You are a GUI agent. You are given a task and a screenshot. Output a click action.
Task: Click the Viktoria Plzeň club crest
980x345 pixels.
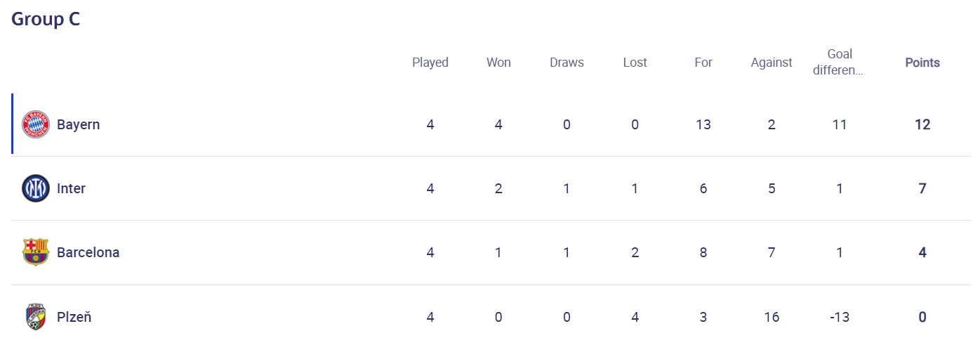coord(36,317)
